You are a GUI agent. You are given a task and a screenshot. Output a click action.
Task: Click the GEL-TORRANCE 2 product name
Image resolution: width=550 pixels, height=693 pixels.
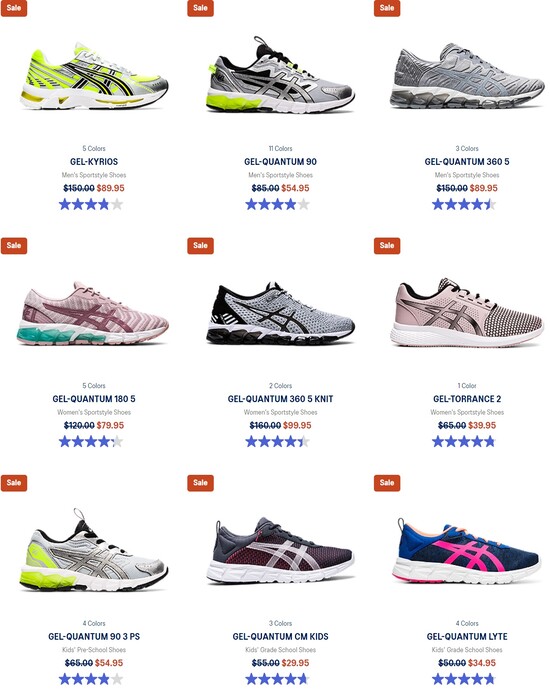click(467, 399)
